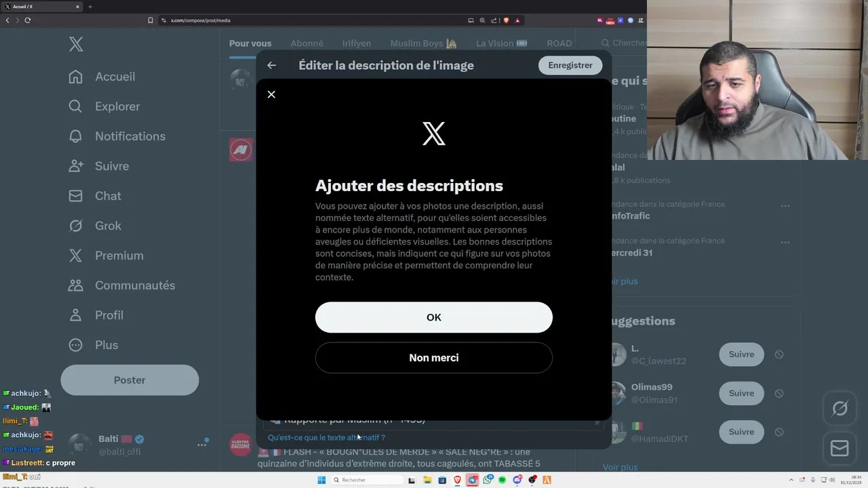
Task: Open the clock showing 06:34
Action: point(851,480)
